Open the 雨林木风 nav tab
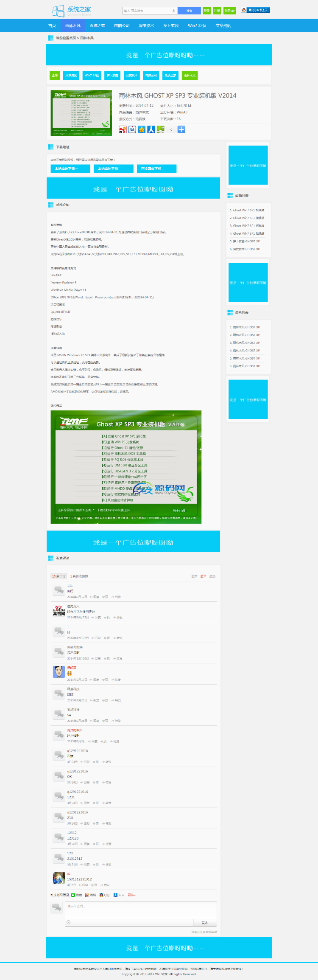Image resolution: width=318 pixels, height=980 pixels. 73,25
